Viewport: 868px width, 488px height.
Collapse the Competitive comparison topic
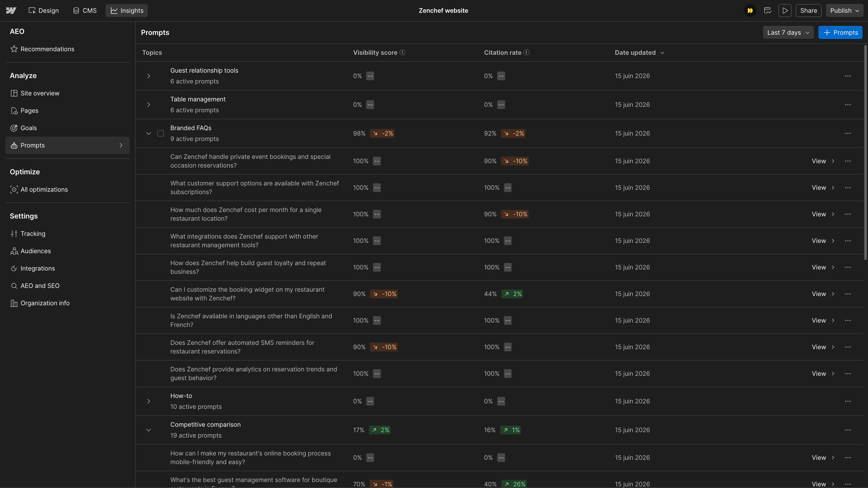pos(149,430)
